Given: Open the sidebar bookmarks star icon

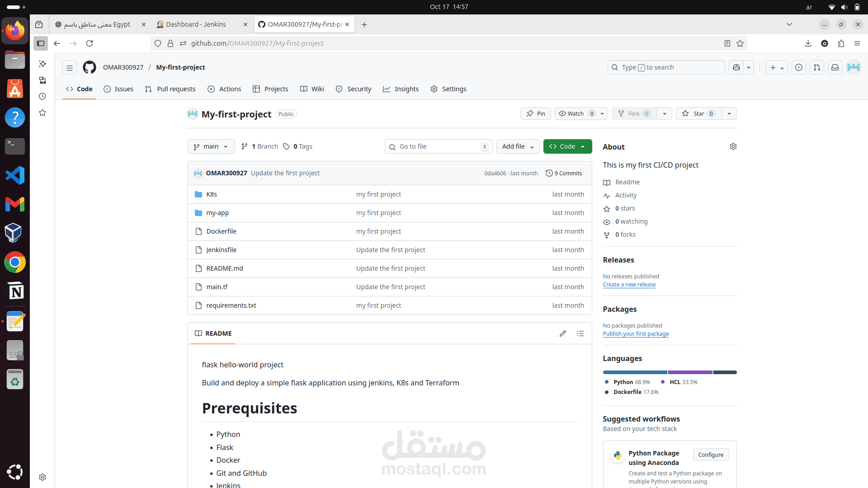Looking at the screenshot, I should [42, 113].
